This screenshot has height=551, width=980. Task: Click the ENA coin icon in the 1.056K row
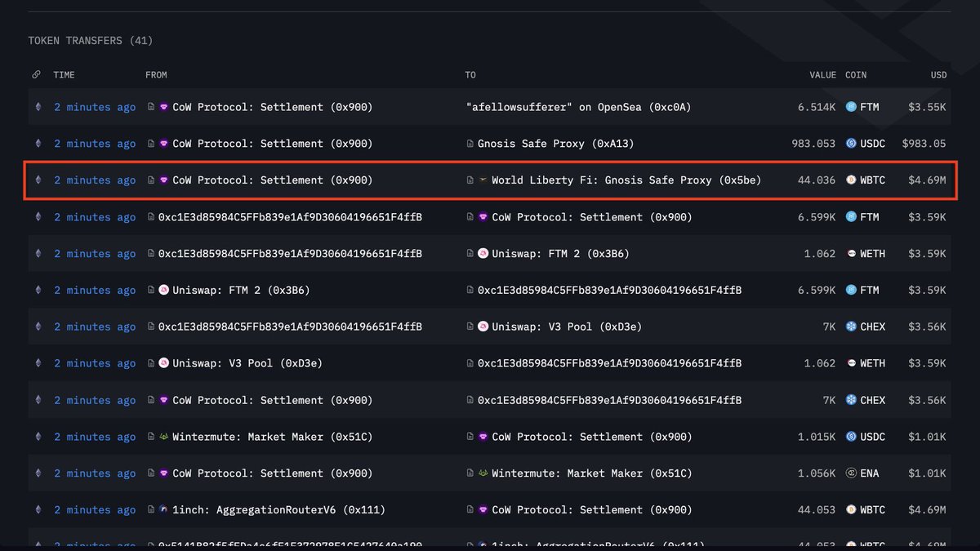coord(851,473)
